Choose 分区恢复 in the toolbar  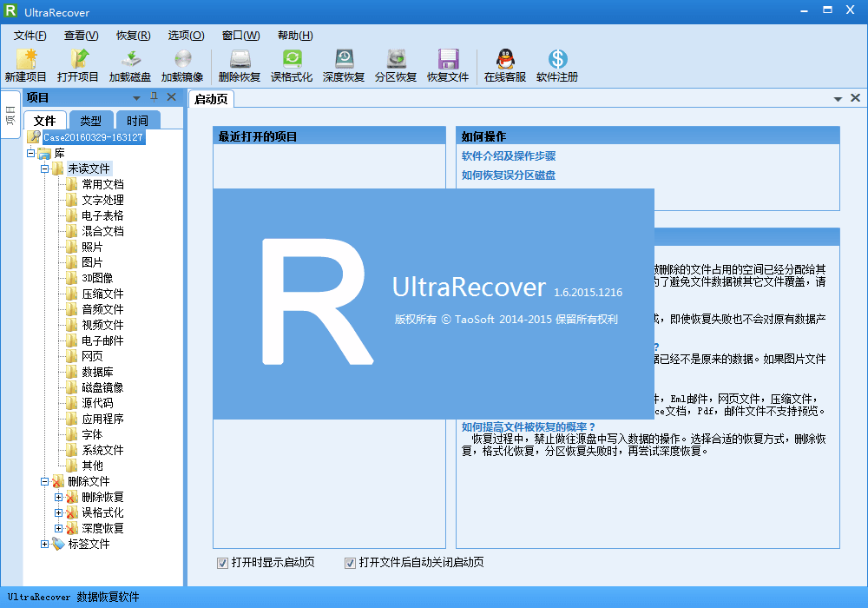coord(396,65)
